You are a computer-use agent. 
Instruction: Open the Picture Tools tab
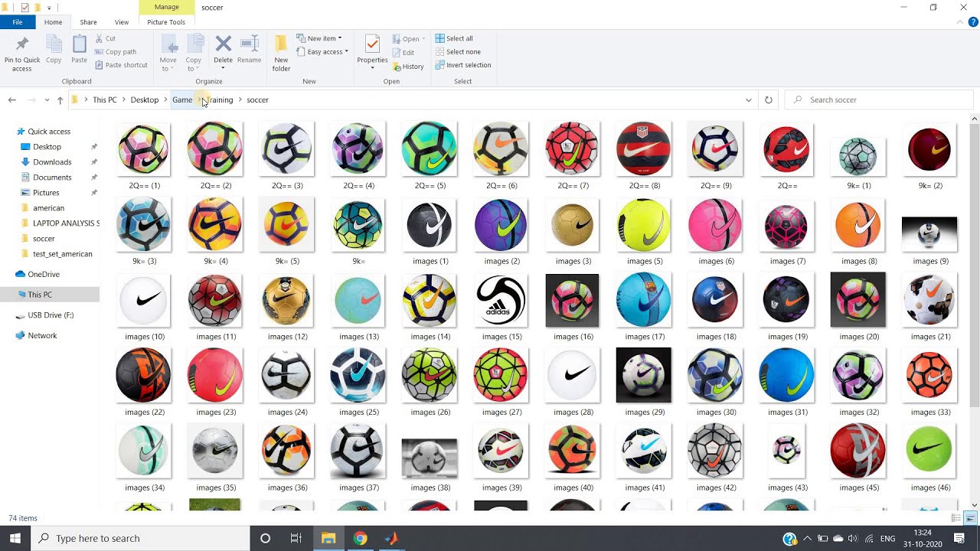pyautogui.click(x=166, y=22)
